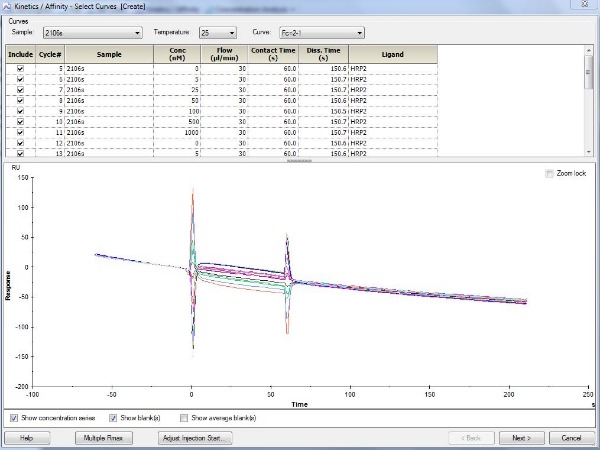This screenshot has width=600, height=450.
Task: Click the Help button
Action: 27,438
